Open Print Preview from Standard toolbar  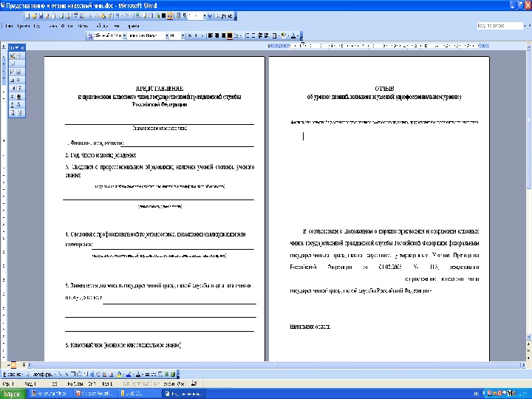point(68,16)
